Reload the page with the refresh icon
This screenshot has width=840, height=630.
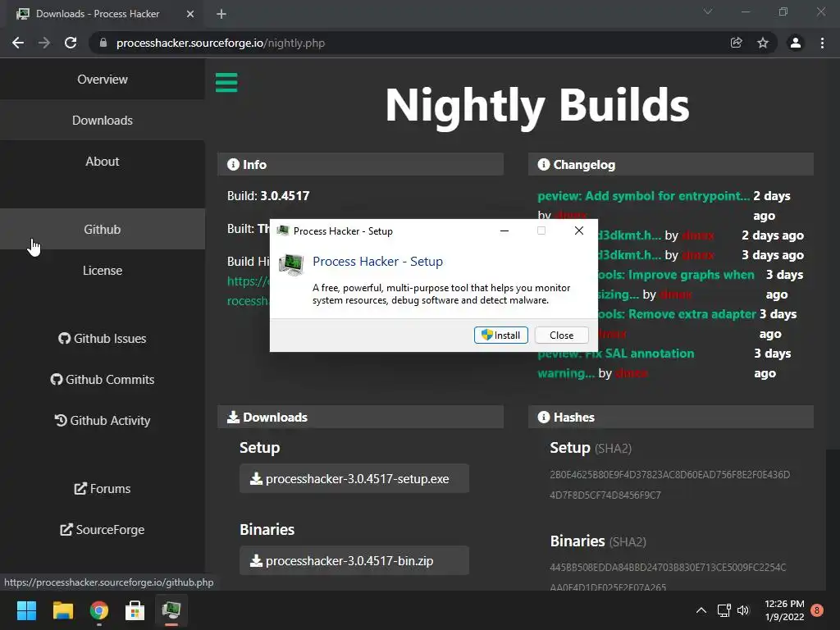pos(71,43)
